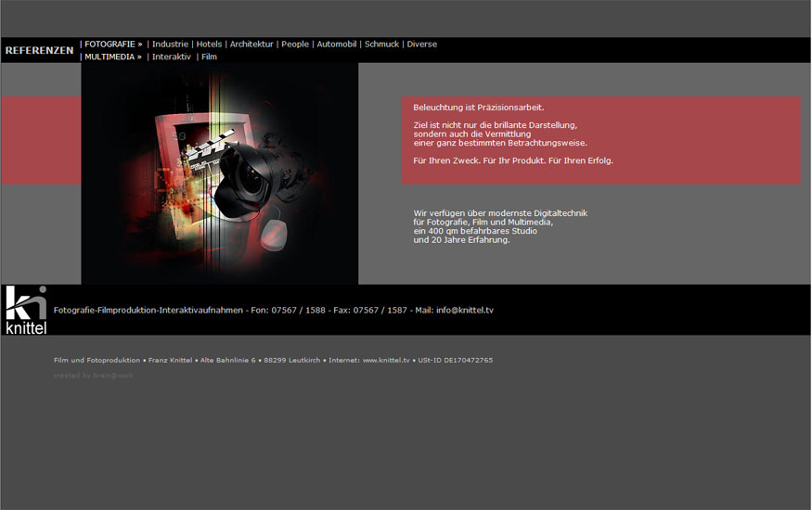Open the Schmuck references link
The width and height of the screenshot is (812, 510).
pyautogui.click(x=381, y=44)
